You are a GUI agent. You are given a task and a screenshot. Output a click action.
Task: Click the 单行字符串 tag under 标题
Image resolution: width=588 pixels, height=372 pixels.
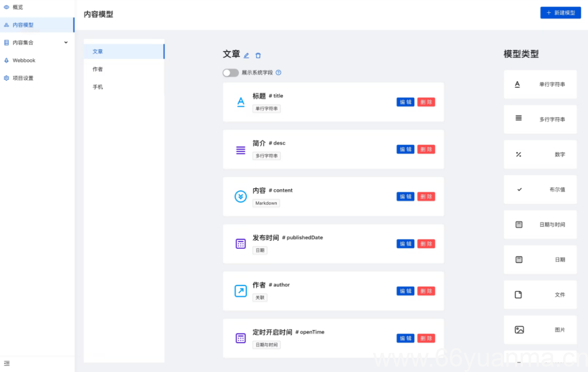[267, 109]
